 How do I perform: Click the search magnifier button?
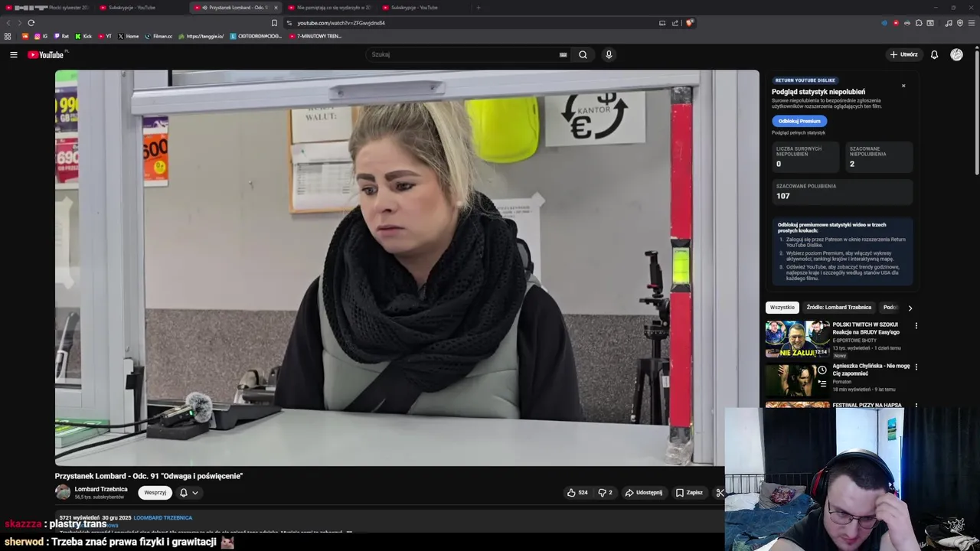click(x=583, y=54)
